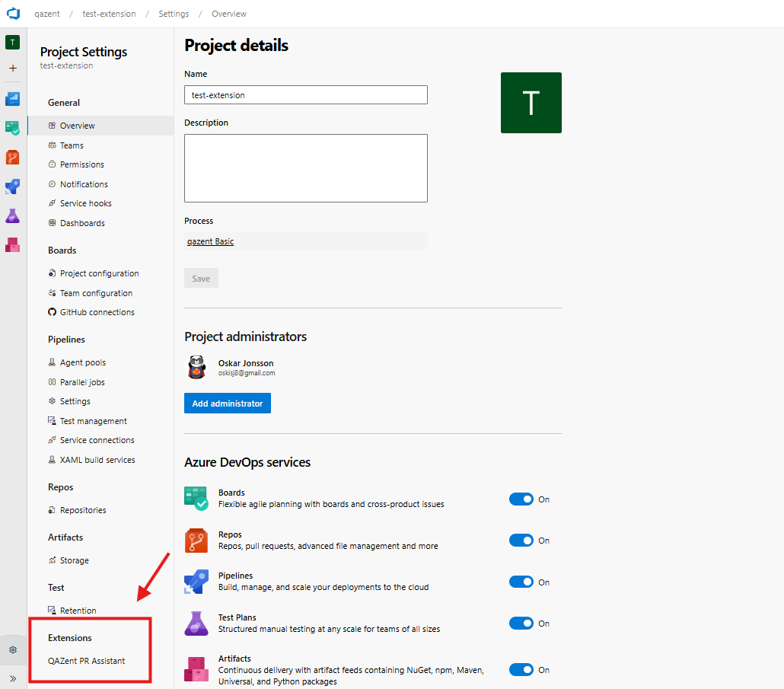Open Agent pools under Pipelines
The height and width of the screenshot is (689, 784).
pos(100,362)
